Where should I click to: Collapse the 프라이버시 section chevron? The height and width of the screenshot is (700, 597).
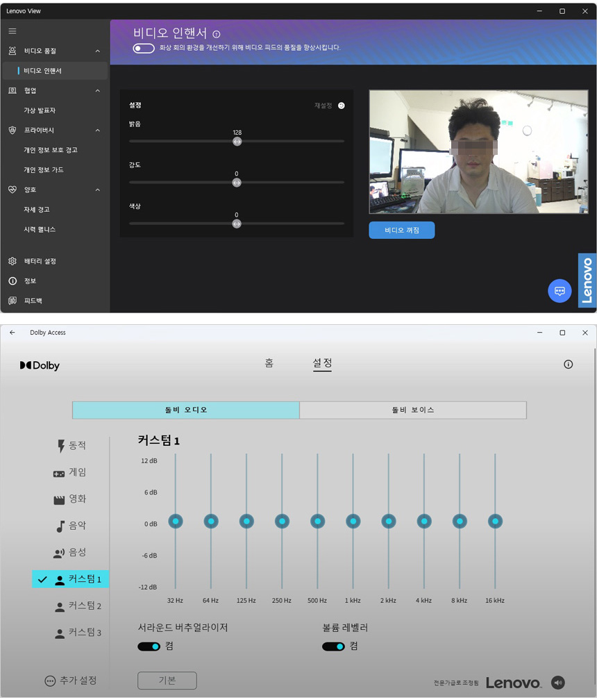pos(98,131)
